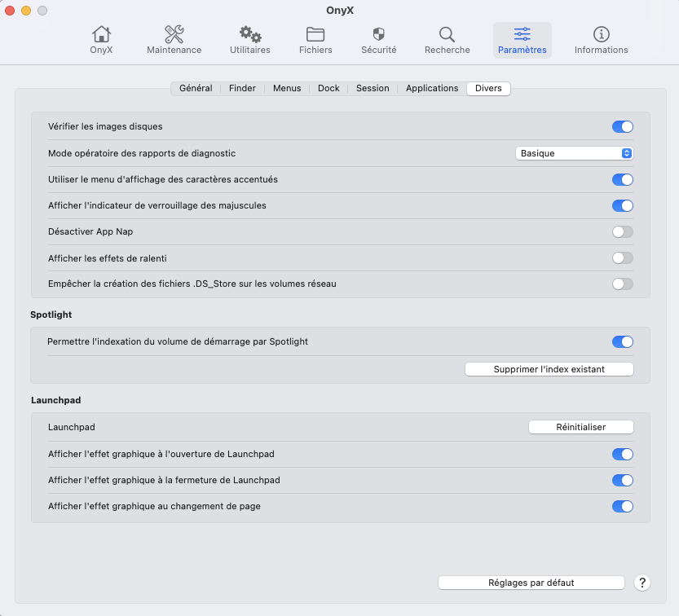
Task: Switch to the Applications tab
Action: point(432,88)
